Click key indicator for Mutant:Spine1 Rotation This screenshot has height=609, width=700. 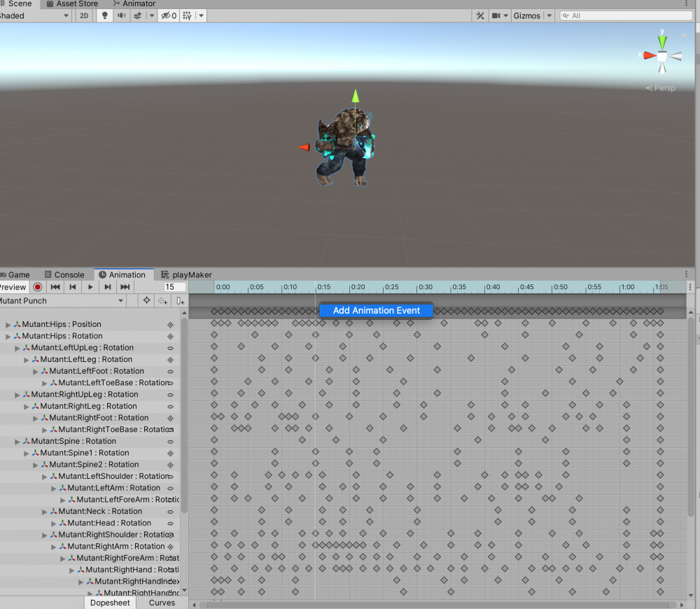point(170,453)
